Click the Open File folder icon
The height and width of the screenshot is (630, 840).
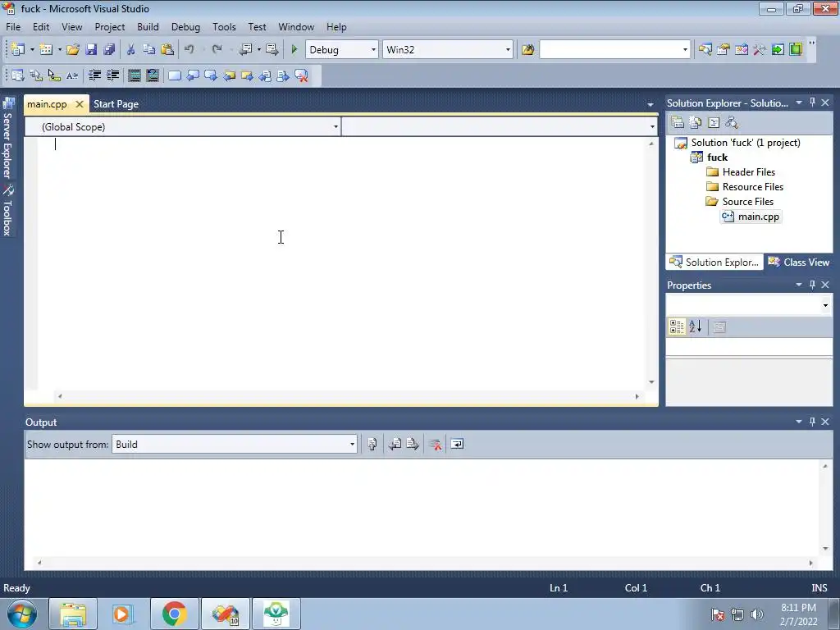(x=73, y=49)
